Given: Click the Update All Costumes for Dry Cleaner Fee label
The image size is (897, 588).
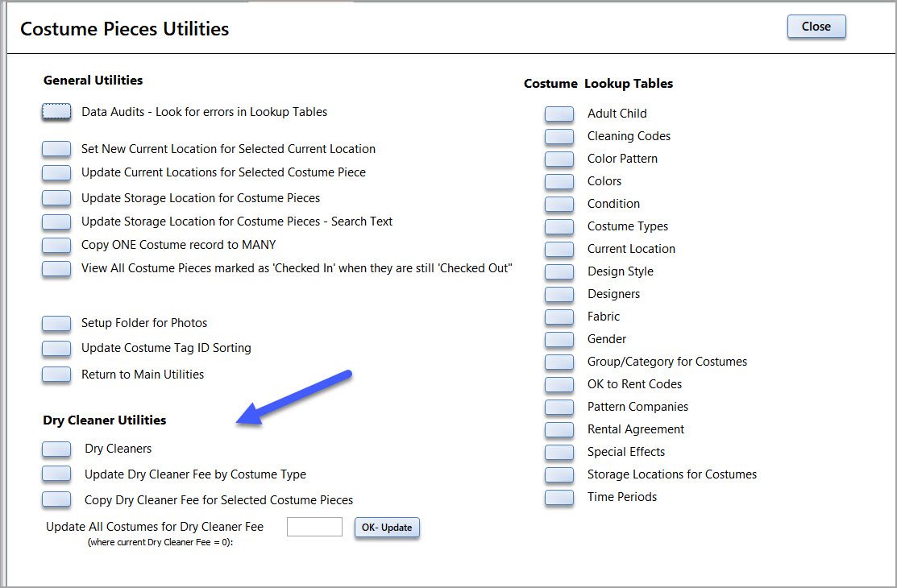Looking at the screenshot, I should tap(155, 526).
